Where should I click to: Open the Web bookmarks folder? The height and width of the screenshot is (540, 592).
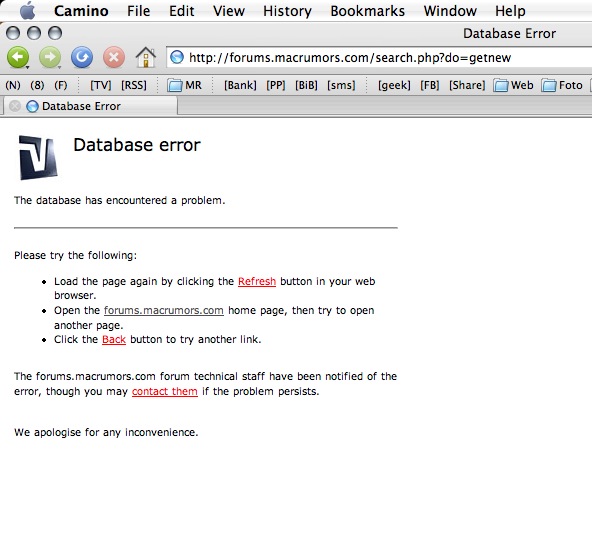tap(513, 85)
